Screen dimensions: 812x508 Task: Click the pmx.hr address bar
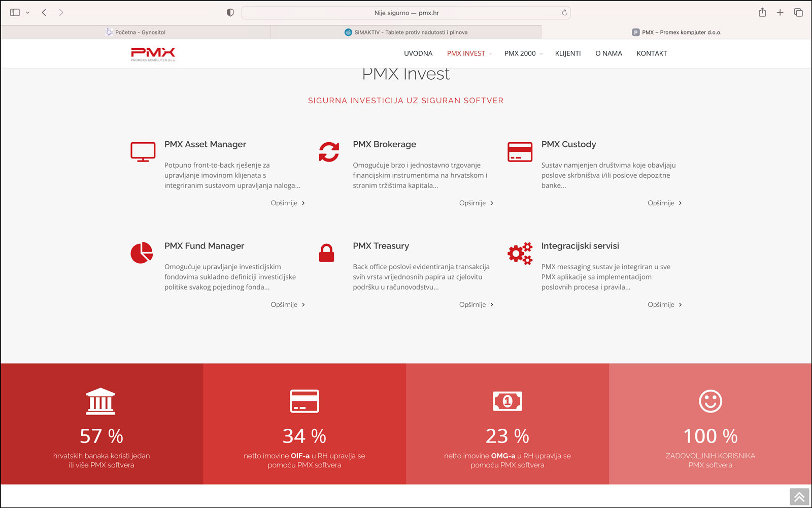(x=406, y=13)
